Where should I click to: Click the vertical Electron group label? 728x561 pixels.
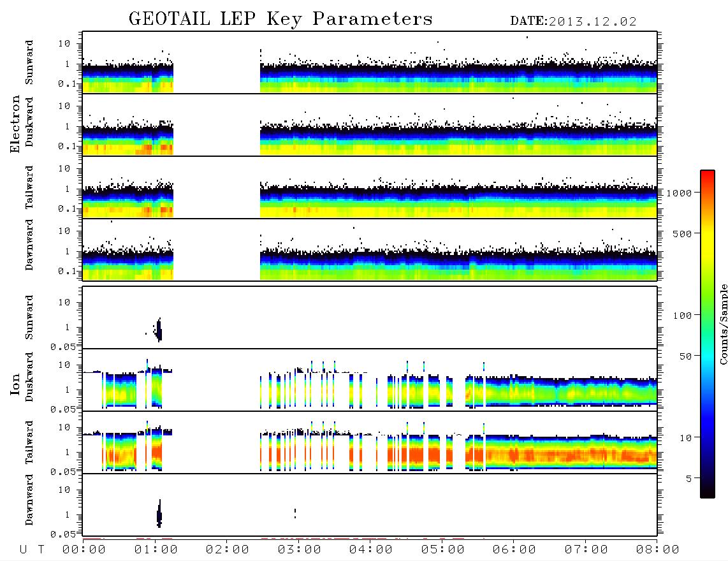15,124
